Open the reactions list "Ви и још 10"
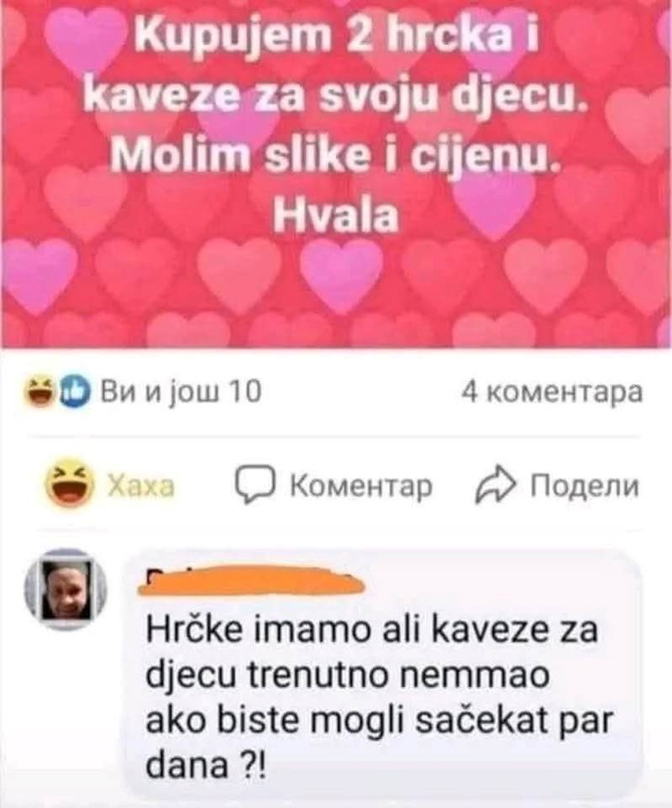672x808 pixels. point(181,392)
